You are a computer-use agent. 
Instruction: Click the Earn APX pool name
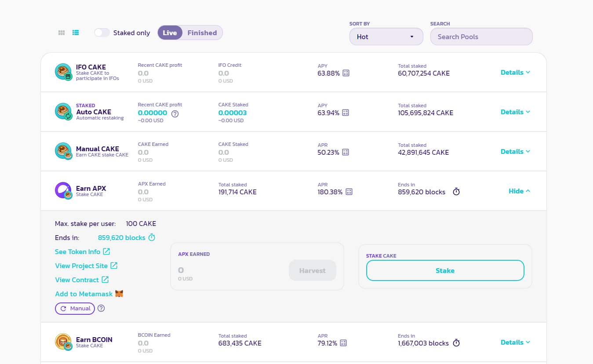[x=91, y=189]
